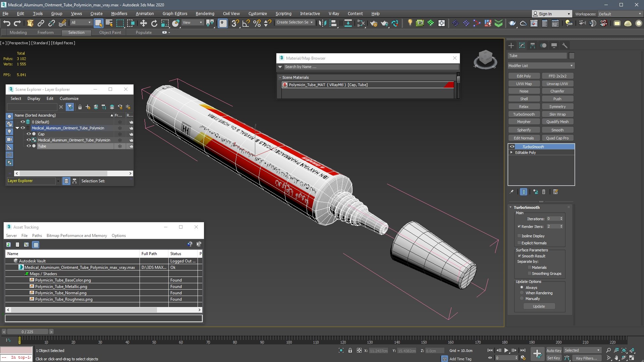Uncheck the Smooth Result checkbox

pyautogui.click(x=519, y=256)
